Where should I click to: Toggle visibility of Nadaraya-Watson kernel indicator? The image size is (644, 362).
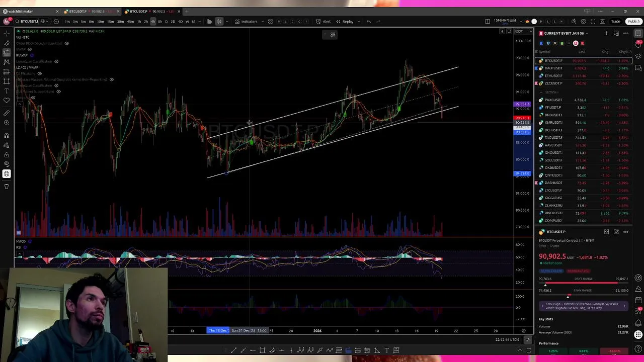coord(111,79)
